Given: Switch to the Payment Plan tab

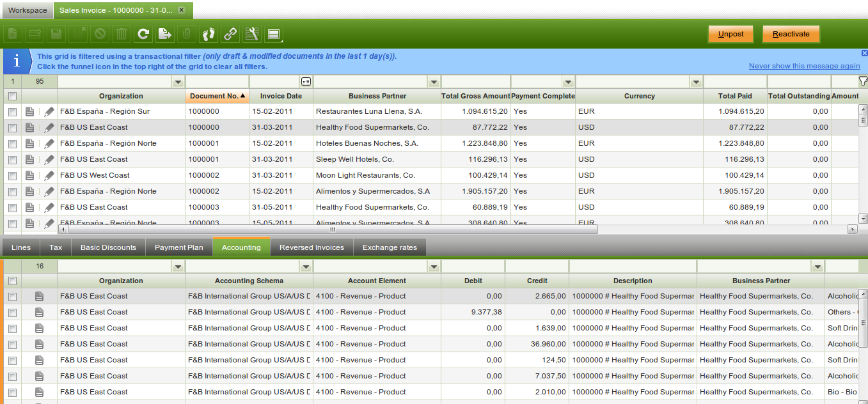Looking at the screenshot, I should click(178, 247).
